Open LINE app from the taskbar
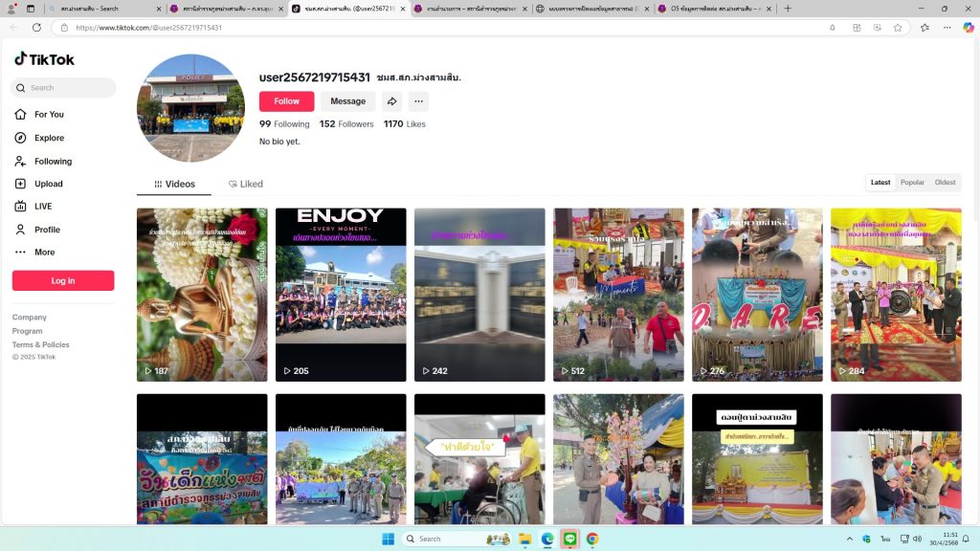The width and height of the screenshot is (980, 551). click(x=569, y=539)
